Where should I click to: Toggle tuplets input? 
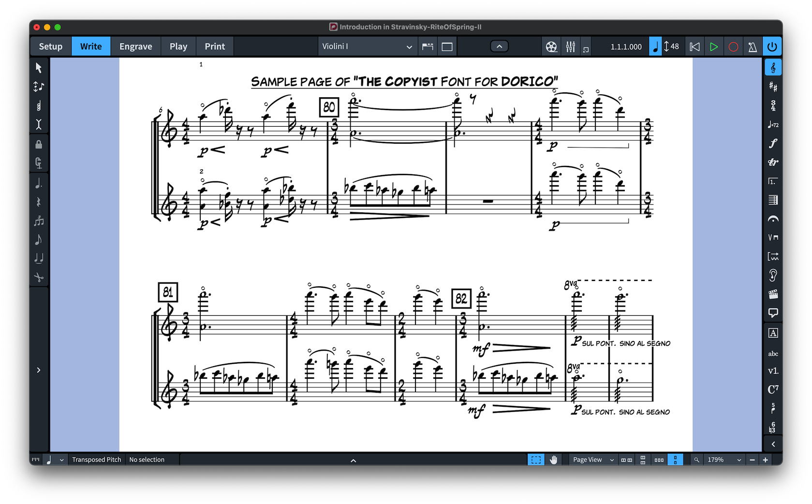(x=39, y=221)
